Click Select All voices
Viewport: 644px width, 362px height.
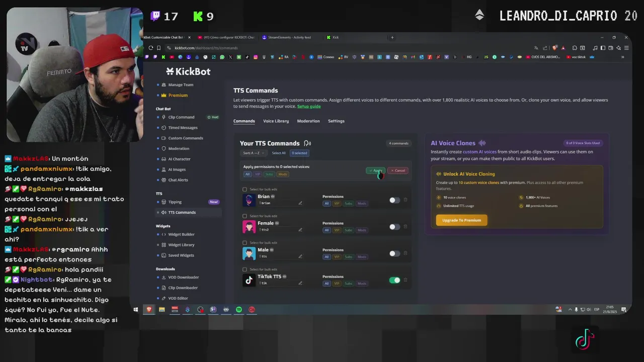[279, 153]
